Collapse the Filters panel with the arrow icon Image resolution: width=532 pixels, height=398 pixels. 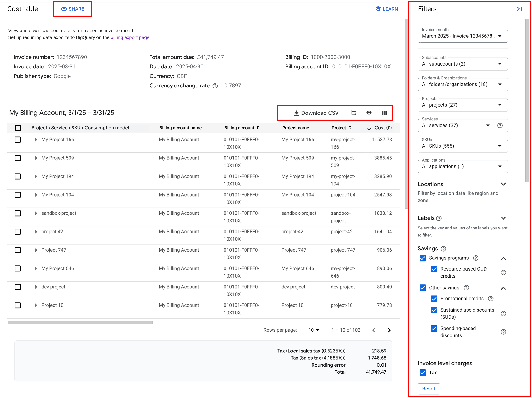coord(519,9)
